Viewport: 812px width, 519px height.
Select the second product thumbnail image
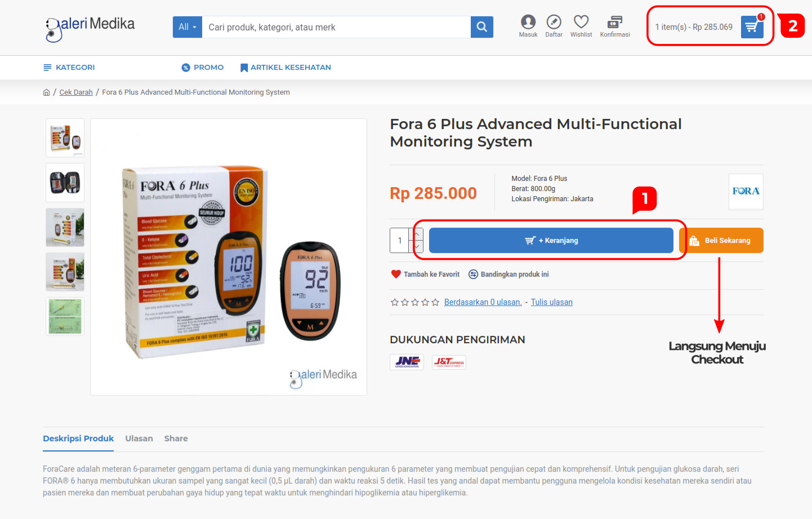pyautogui.click(x=65, y=183)
